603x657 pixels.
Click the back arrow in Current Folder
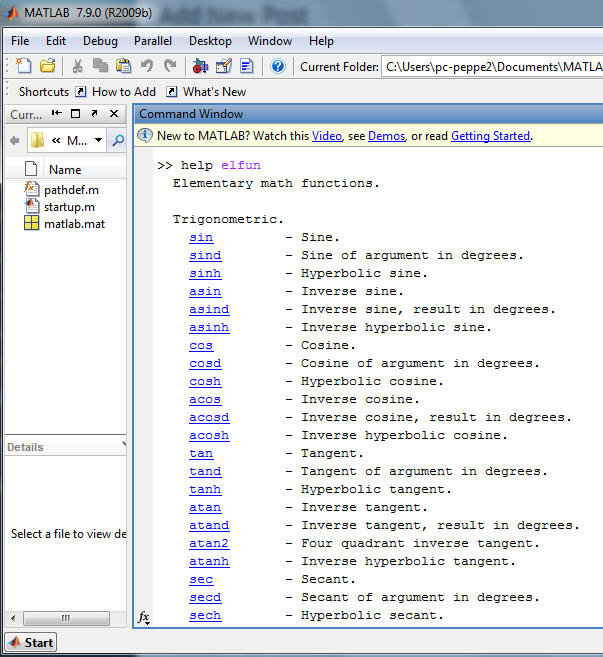click(x=15, y=140)
